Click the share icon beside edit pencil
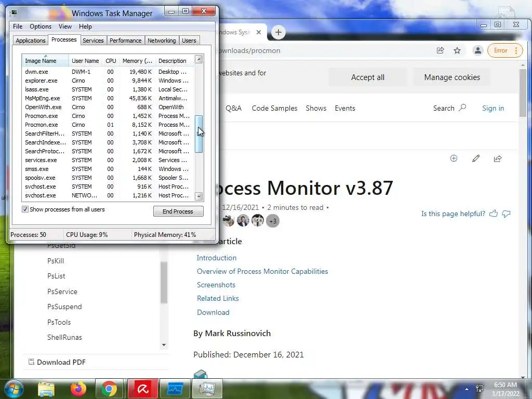Image resolution: width=532 pixels, height=399 pixels. pos(498,158)
